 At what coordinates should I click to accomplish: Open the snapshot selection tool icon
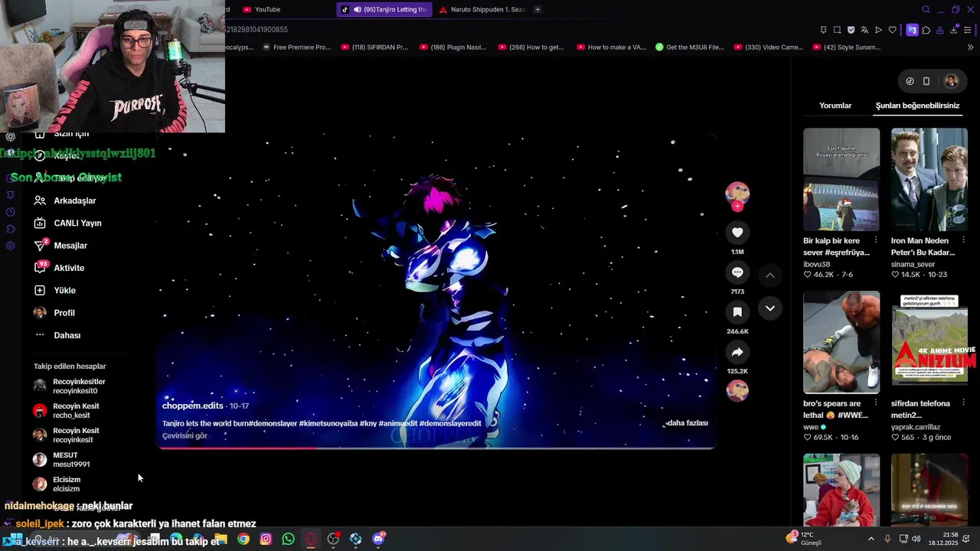point(837,30)
